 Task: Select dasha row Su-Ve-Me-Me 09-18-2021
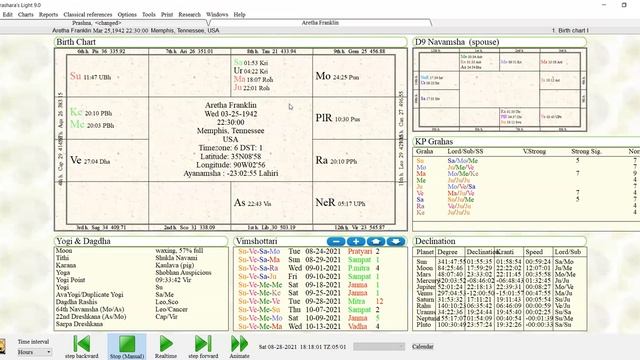(x=310, y=285)
